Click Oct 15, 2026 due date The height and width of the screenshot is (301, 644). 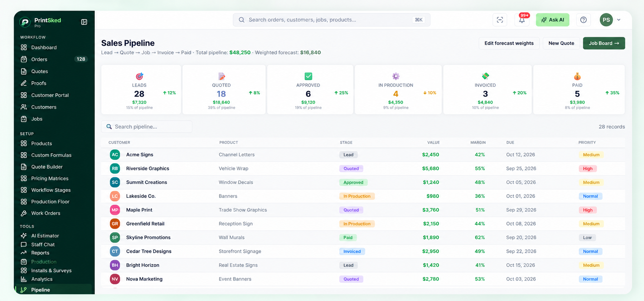pos(521,265)
